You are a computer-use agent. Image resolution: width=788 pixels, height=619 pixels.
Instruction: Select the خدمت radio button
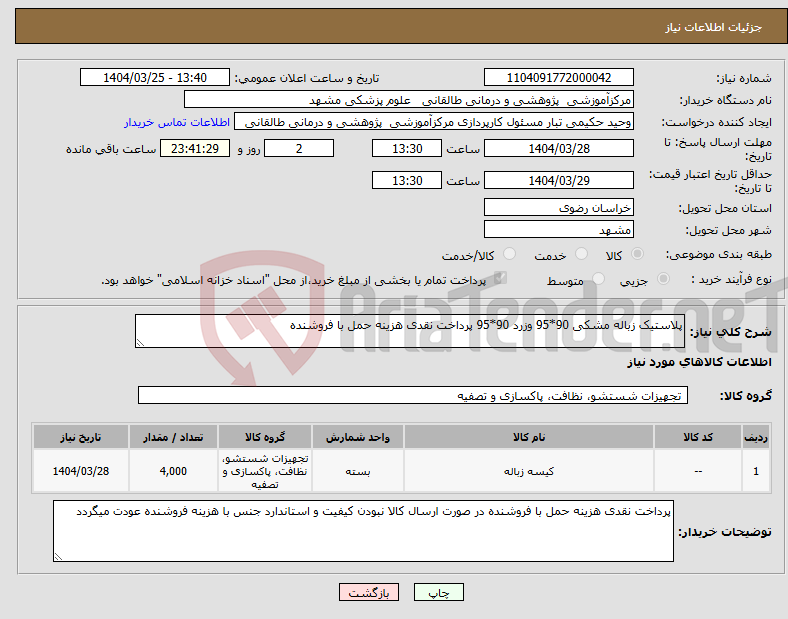[581, 254]
